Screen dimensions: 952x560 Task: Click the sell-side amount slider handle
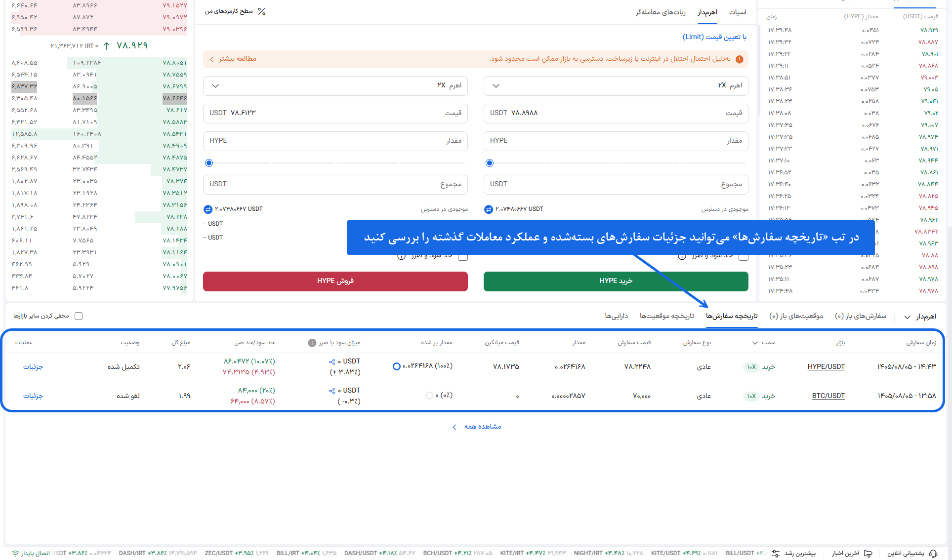[x=209, y=163]
